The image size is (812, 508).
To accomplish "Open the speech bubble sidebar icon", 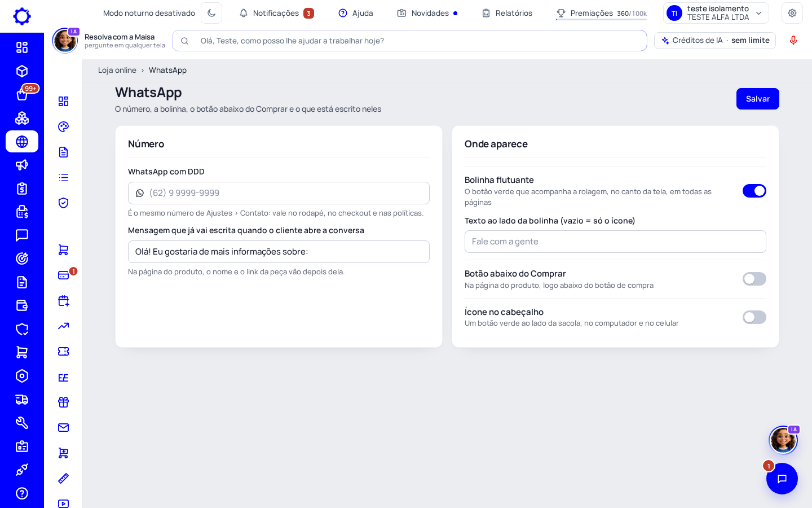I will (22, 235).
